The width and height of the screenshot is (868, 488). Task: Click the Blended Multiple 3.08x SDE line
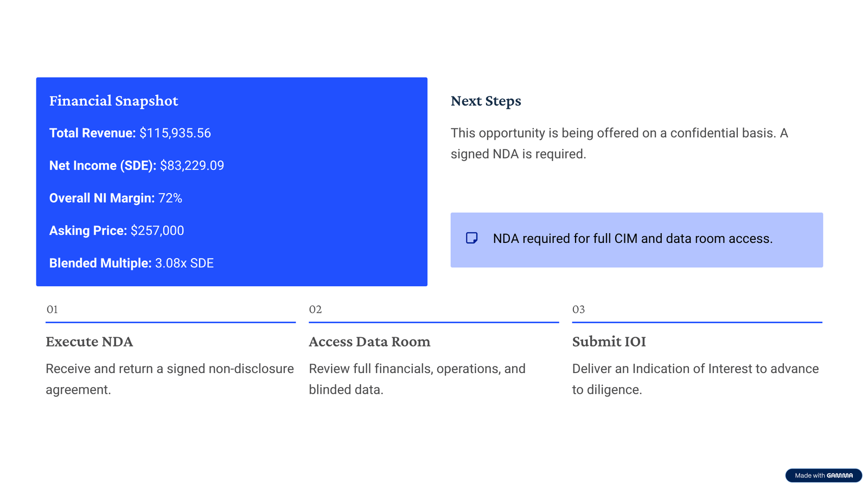click(x=131, y=264)
